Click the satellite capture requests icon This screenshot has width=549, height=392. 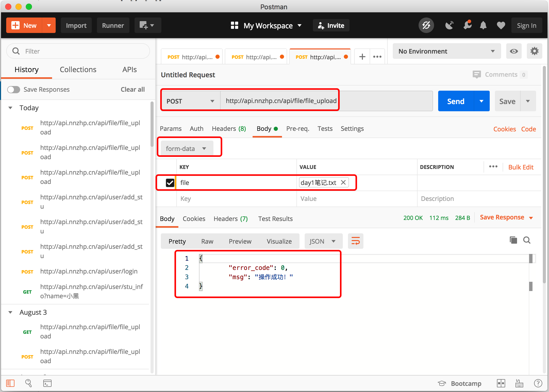449,25
